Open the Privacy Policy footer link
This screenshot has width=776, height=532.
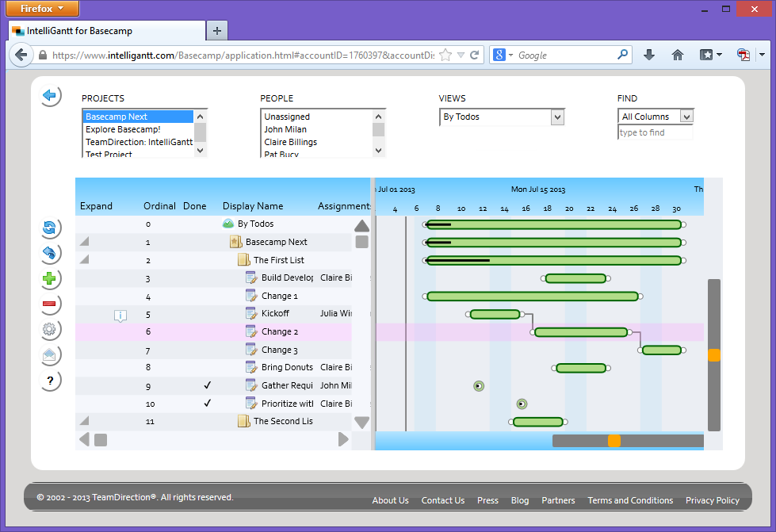click(x=712, y=500)
